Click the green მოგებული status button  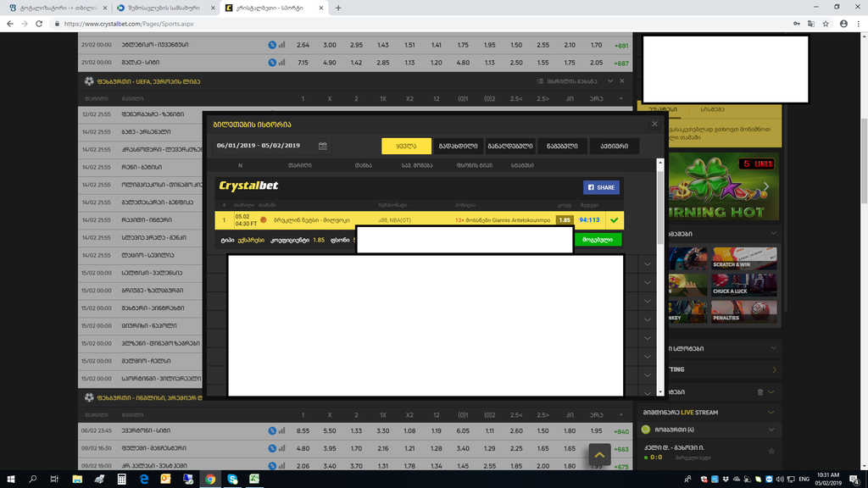coord(598,240)
